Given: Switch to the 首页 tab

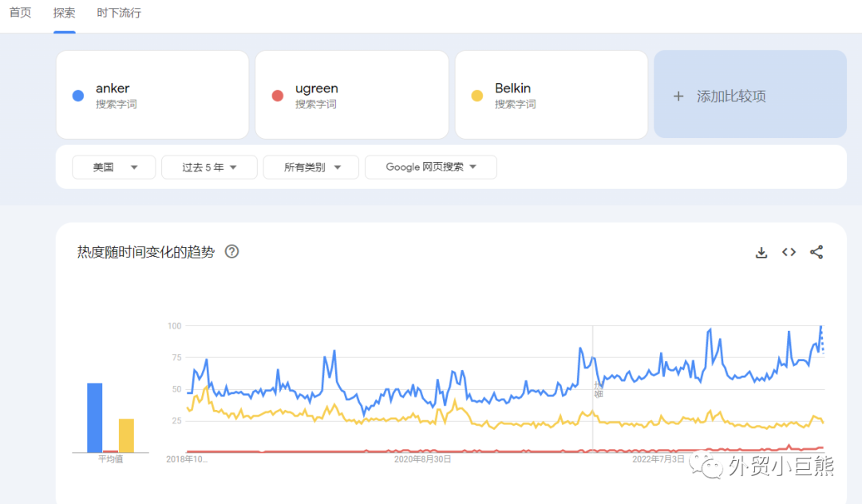Looking at the screenshot, I should [x=20, y=12].
